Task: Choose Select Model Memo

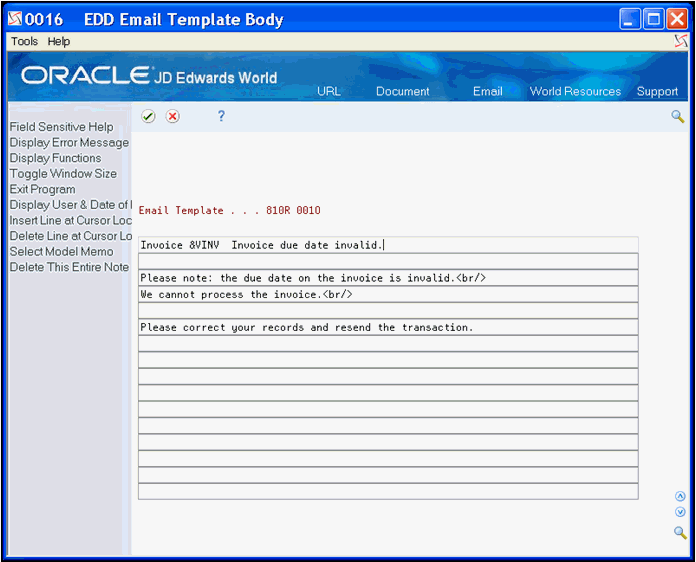Action: 62,251
